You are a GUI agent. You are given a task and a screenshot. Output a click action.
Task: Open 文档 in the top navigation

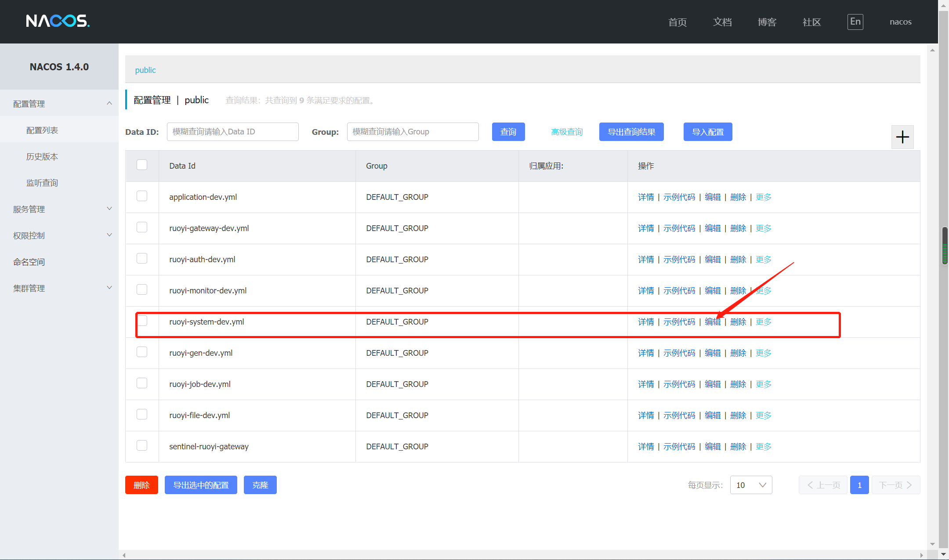pos(722,22)
